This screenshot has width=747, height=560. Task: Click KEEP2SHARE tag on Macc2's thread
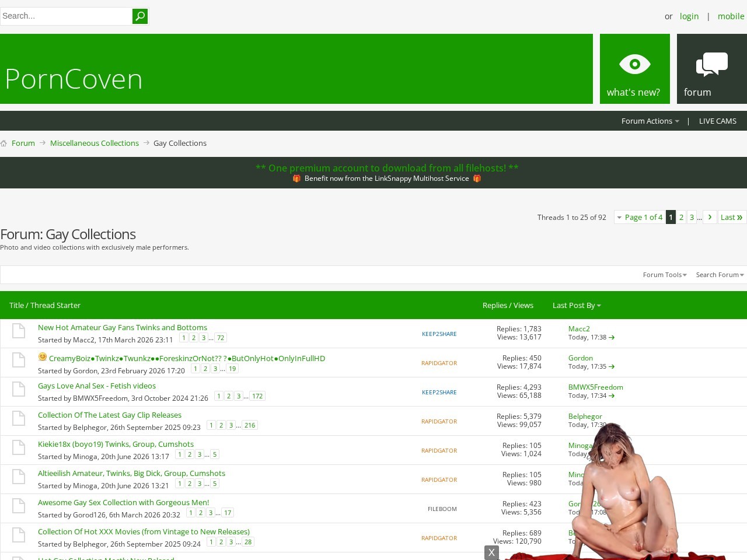click(439, 334)
